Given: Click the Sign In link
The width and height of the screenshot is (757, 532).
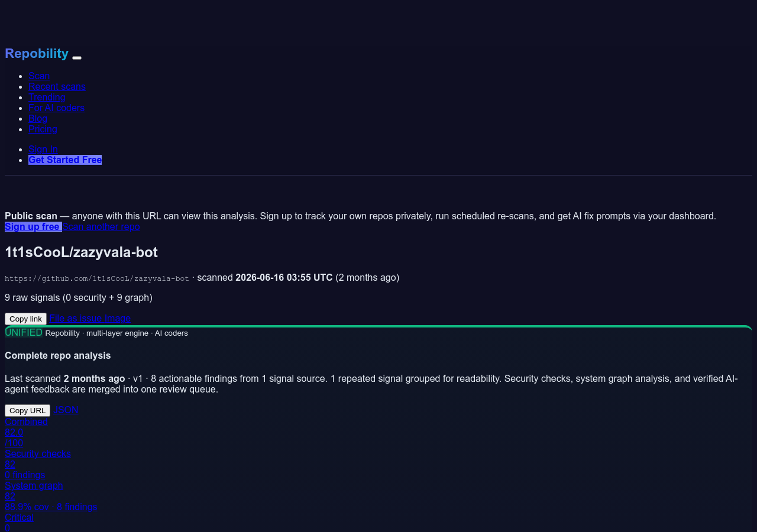Looking at the screenshot, I should (43, 149).
